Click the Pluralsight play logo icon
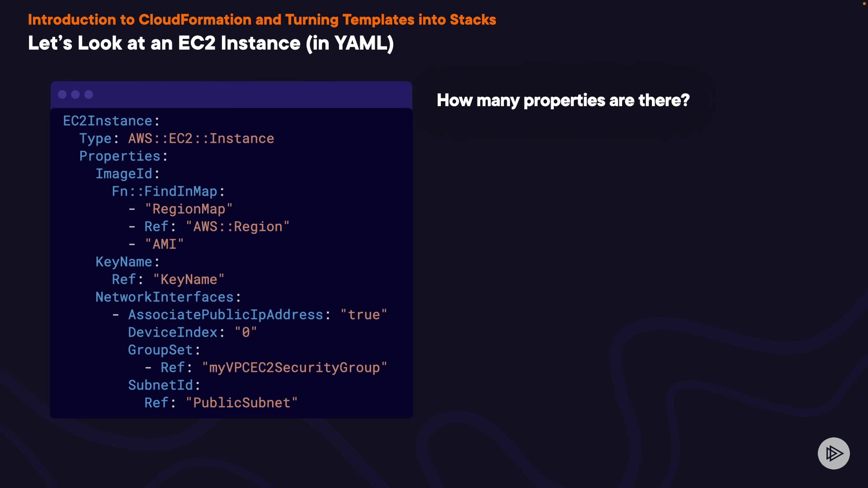 pyautogui.click(x=834, y=453)
